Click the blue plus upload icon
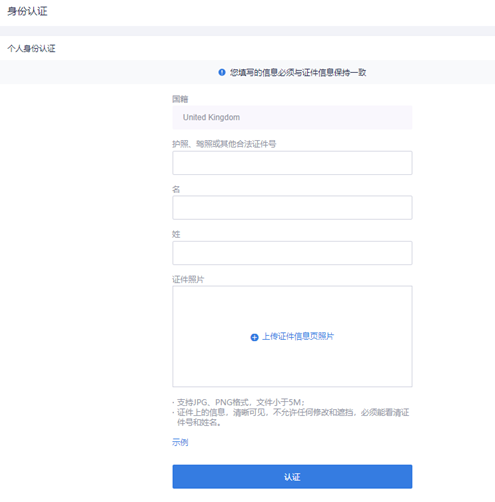 (x=254, y=337)
